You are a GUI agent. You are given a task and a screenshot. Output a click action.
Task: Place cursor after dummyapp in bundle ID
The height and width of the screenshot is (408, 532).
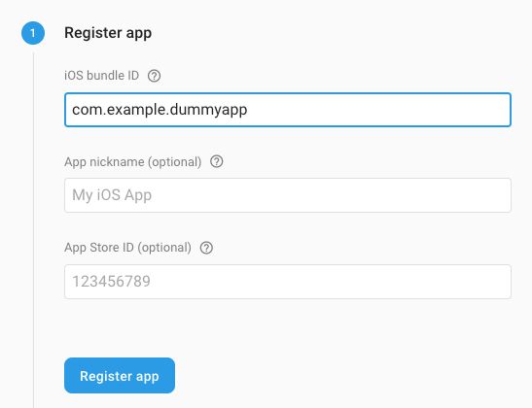(x=248, y=110)
